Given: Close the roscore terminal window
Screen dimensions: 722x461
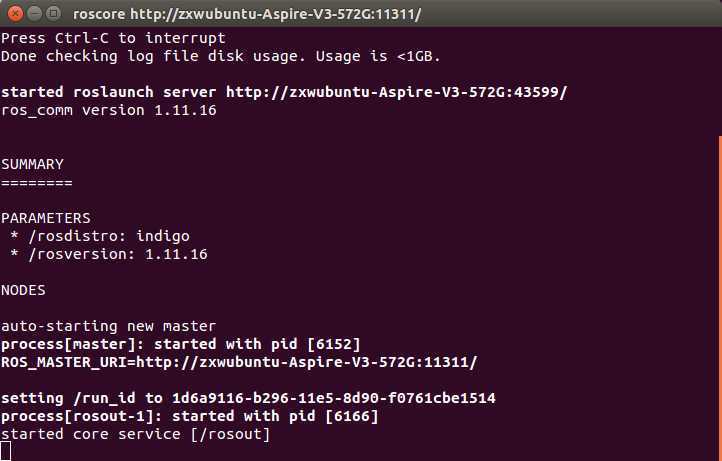Looking at the screenshot, I should (15, 13).
